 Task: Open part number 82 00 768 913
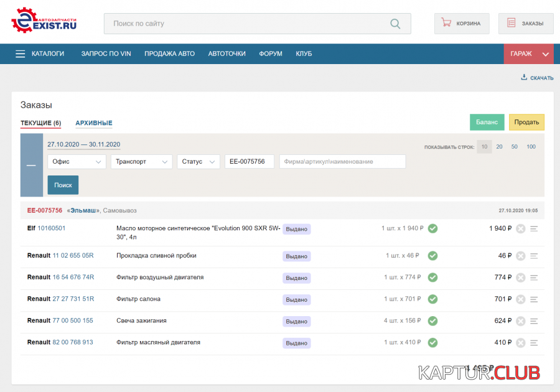[73, 342]
